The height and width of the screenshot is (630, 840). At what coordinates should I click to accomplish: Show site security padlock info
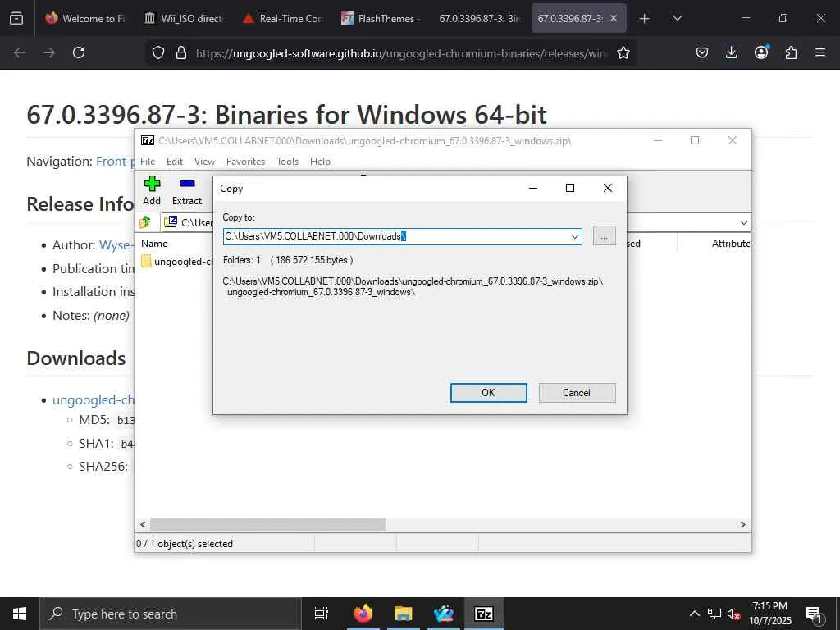(181, 52)
